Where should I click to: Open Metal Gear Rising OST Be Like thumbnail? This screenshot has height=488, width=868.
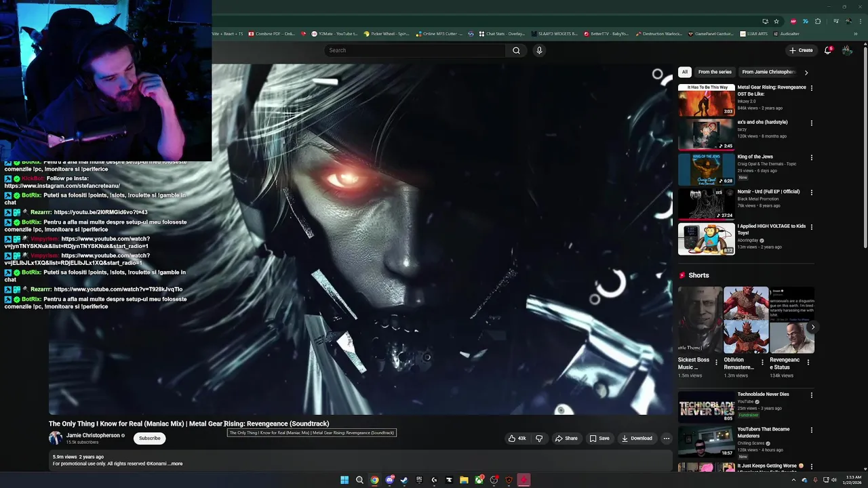[707, 100]
